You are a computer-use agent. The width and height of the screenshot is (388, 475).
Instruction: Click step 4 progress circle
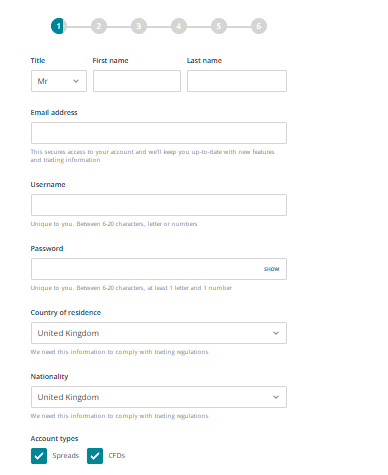pyautogui.click(x=179, y=26)
